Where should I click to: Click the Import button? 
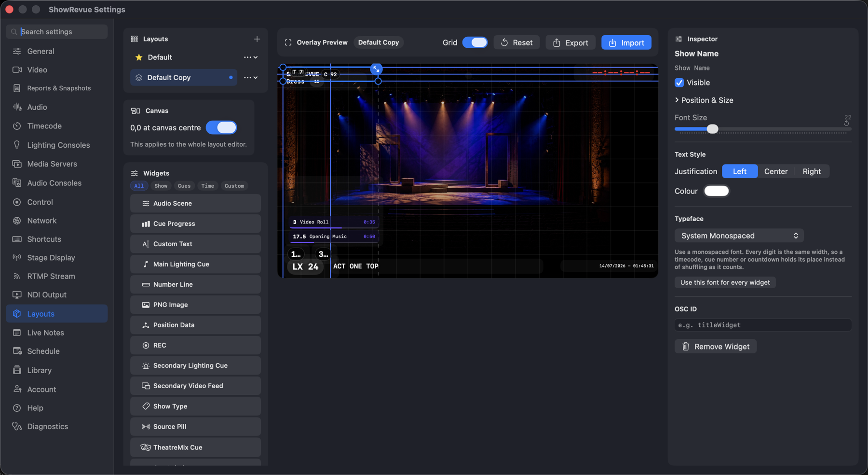tap(626, 42)
